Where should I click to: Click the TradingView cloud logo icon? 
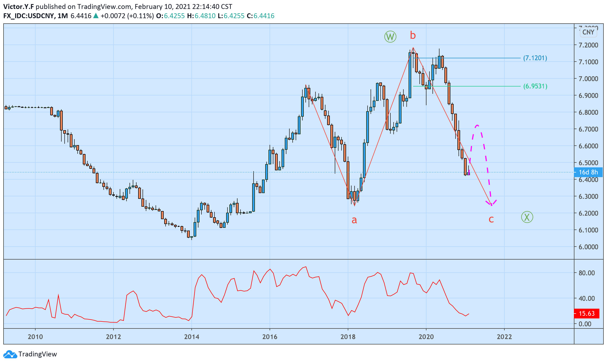[10, 354]
